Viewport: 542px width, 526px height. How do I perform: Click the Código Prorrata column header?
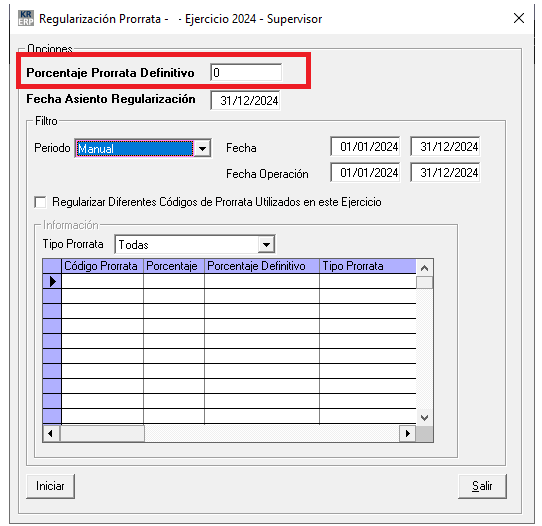point(102,266)
